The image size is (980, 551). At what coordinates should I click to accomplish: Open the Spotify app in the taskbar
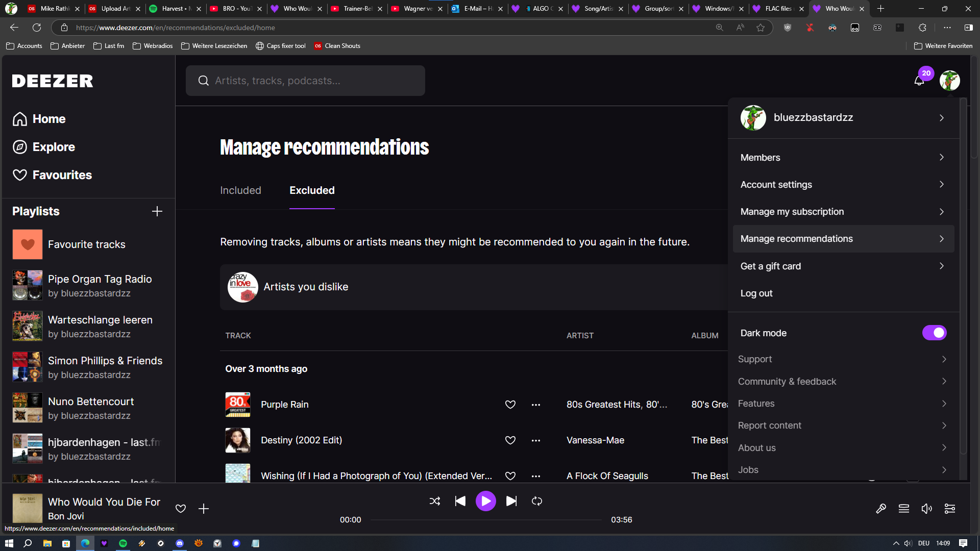tap(123, 543)
